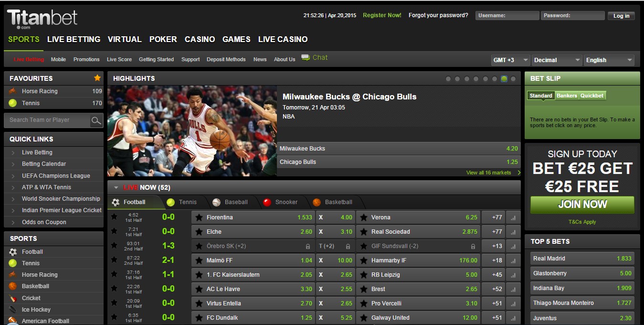Image resolution: width=644 pixels, height=325 pixels.
Task: Click Basketball icon in Sports list
Action: 13,286
